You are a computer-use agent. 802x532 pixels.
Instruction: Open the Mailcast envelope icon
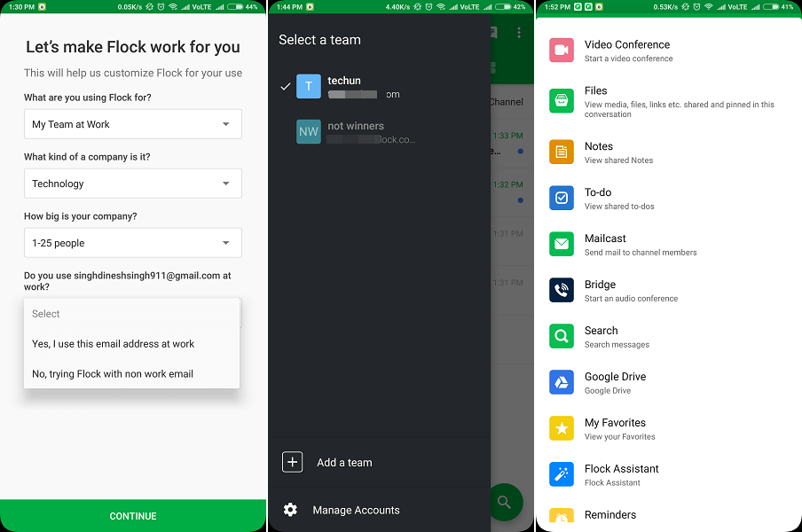(x=561, y=244)
